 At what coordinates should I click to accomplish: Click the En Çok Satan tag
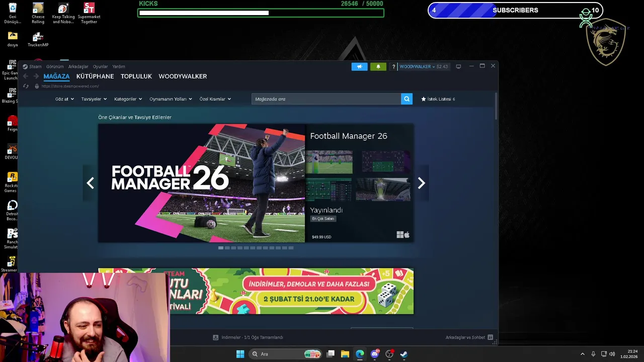pyautogui.click(x=323, y=219)
